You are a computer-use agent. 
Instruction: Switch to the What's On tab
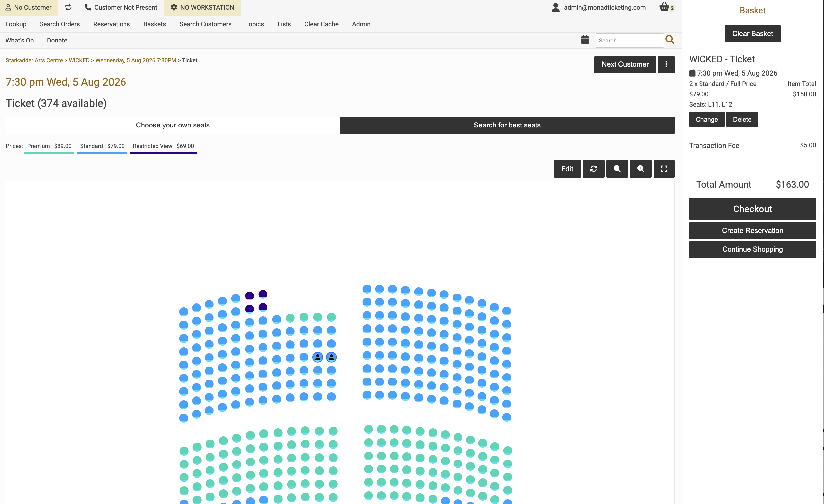tap(19, 40)
